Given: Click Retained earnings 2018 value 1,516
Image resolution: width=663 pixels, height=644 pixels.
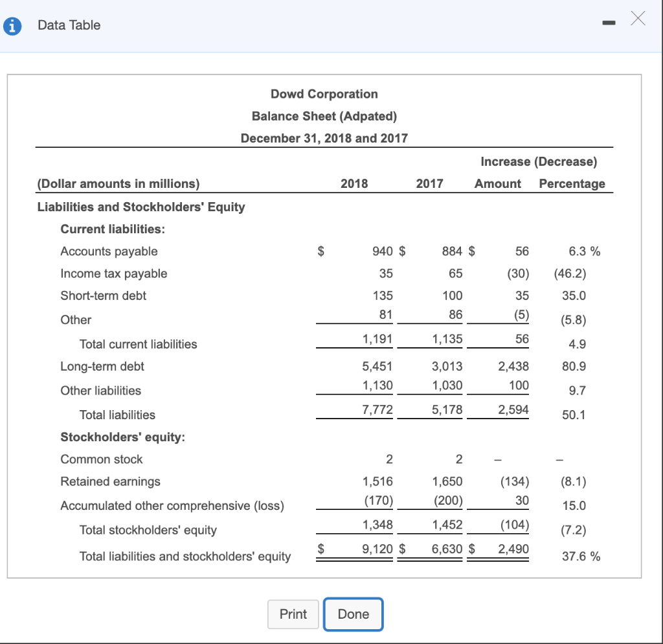Looking at the screenshot, I should [x=377, y=481].
